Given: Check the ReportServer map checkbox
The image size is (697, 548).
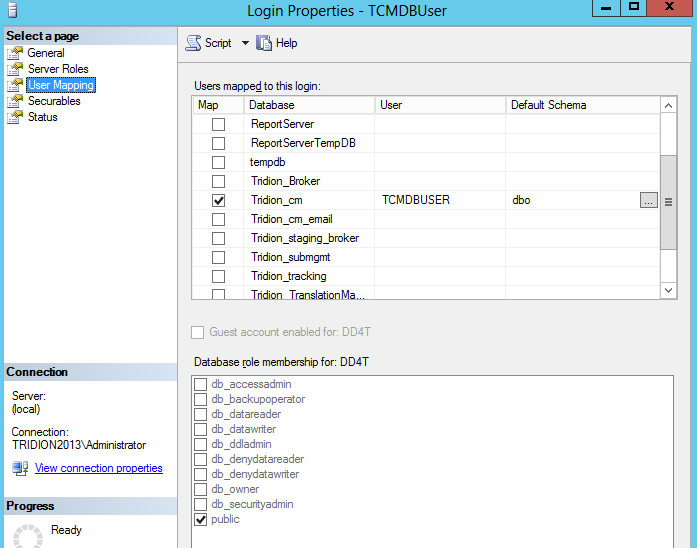Looking at the screenshot, I should point(218,124).
